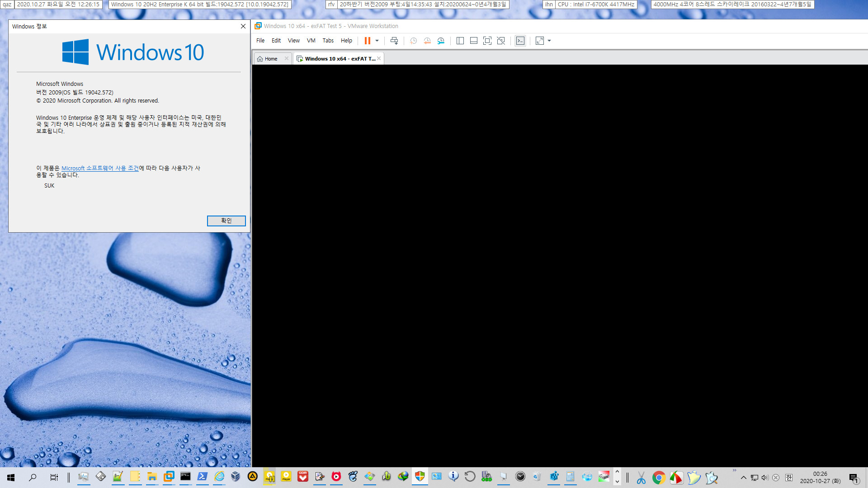The image size is (868, 488).
Task: Open the snapshot manager
Action: tap(441, 41)
